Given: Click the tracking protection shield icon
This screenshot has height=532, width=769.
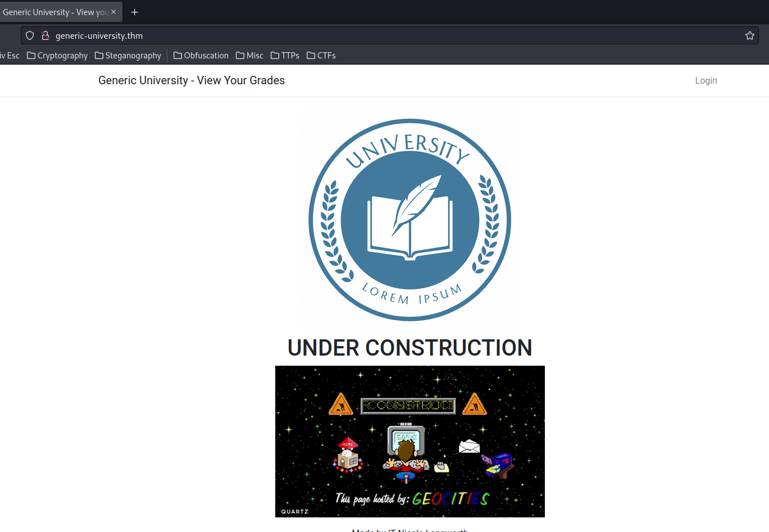Looking at the screenshot, I should pyautogui.click(x=30, y=35).
